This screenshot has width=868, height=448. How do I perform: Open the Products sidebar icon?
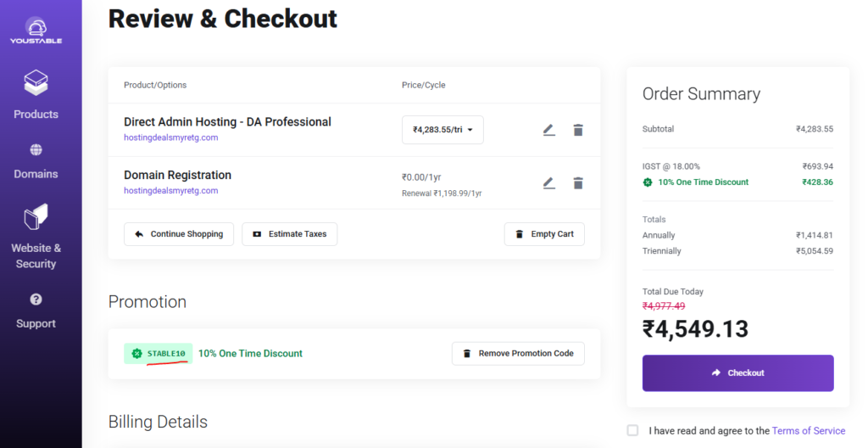pyautogui.click(x=36, y=82)
